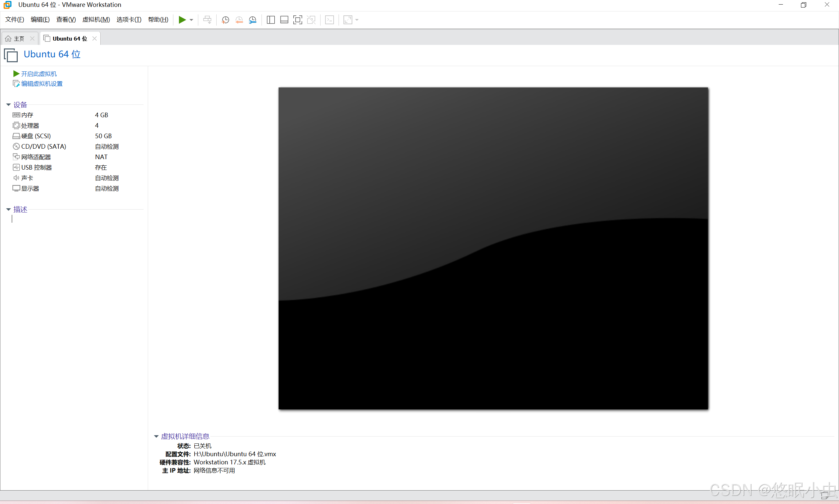Click the virtual machine screen preview

(x=493, y=248)
